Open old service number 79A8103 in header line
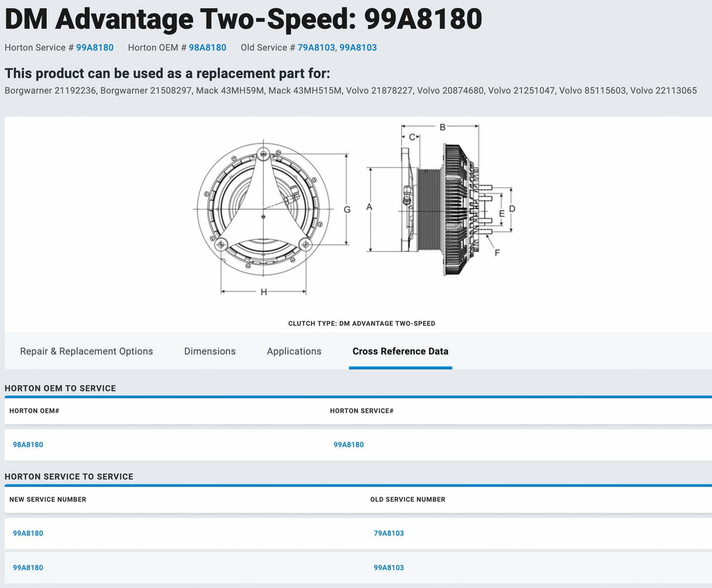Viewport: 712px width, 588px height. click(316, 47)
